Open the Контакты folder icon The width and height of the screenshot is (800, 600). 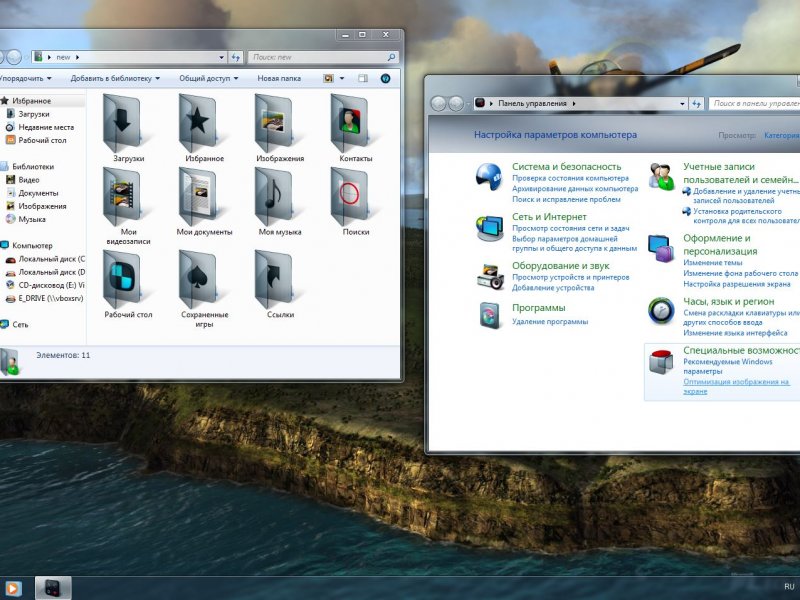pos(349,123)
